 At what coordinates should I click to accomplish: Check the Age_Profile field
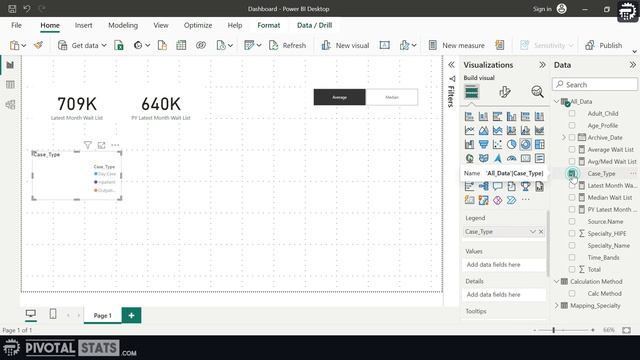[572, 125]
